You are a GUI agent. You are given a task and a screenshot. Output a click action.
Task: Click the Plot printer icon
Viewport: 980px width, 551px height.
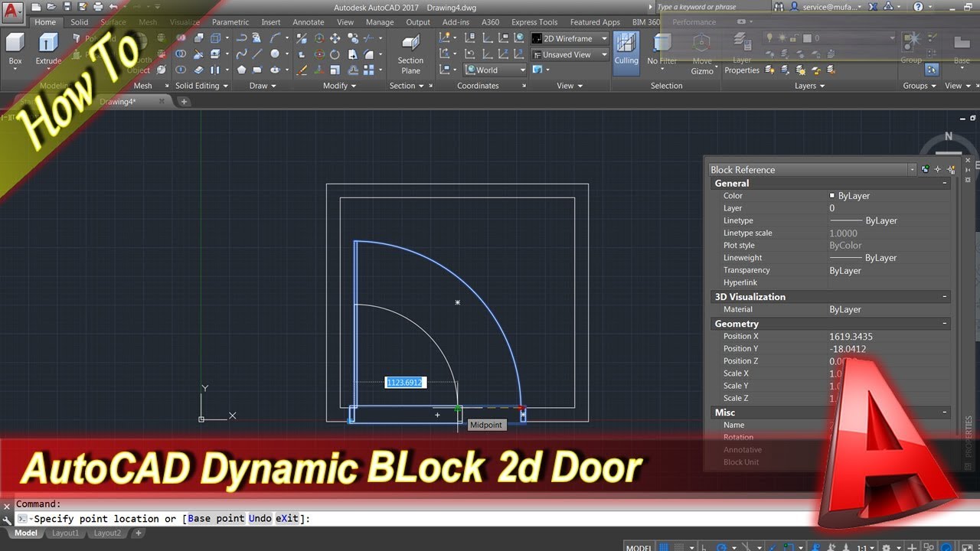coord(97,7)
